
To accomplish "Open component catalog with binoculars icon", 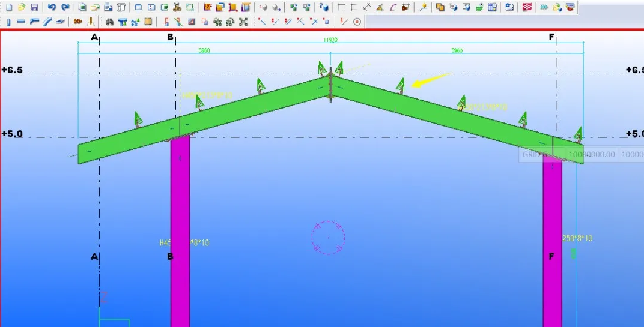I will coord(109,22).
